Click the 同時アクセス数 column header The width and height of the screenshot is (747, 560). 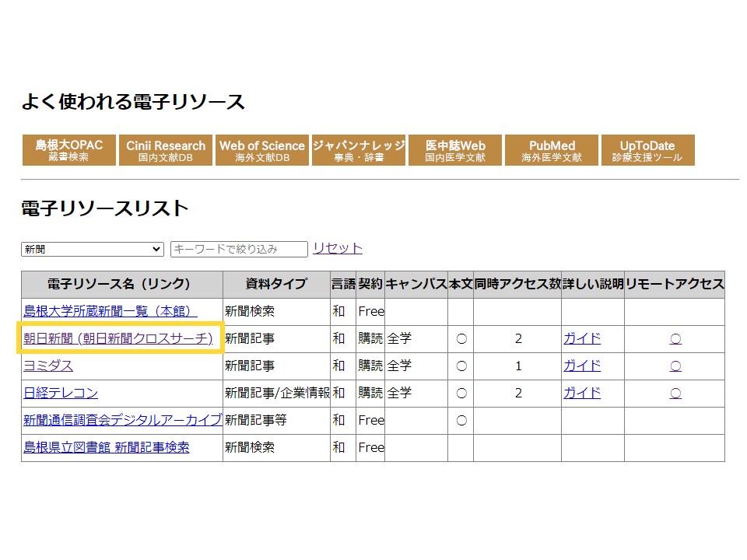click(517, 285)
